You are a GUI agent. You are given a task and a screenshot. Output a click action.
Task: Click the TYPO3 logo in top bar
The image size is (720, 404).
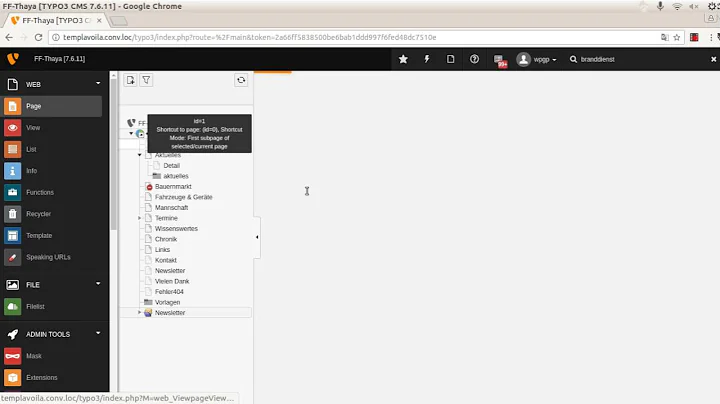tap(13, 59)
